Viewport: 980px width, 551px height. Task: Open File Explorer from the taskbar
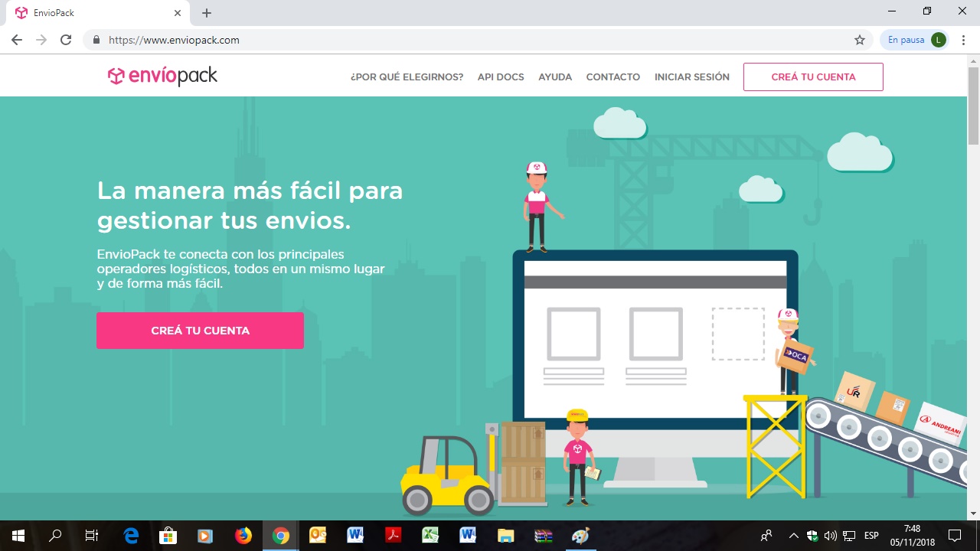(x=505, y=536)
